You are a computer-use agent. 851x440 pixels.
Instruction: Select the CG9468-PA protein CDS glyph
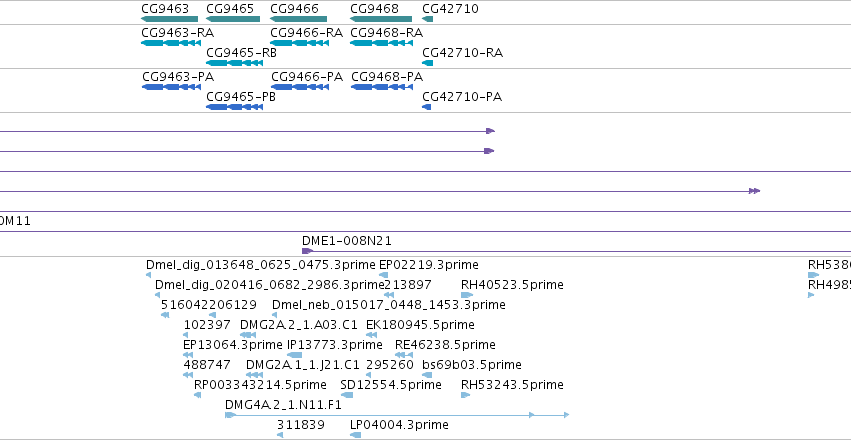coord(382,87)
